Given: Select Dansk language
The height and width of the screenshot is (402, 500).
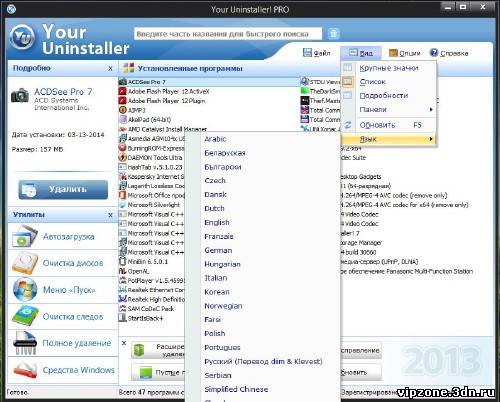Looking at the screenshot, I should click(x=215, y=195).
